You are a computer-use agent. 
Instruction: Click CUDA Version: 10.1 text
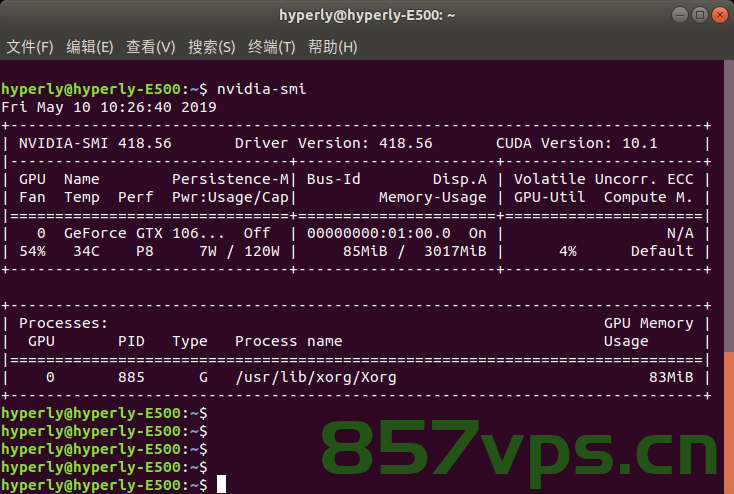(x=576, y=143)
